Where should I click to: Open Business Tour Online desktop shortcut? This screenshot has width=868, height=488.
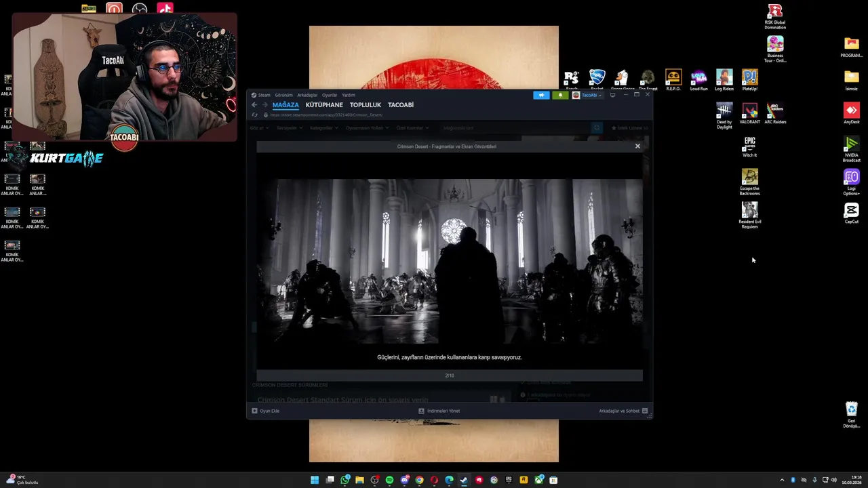click(775, 49)
